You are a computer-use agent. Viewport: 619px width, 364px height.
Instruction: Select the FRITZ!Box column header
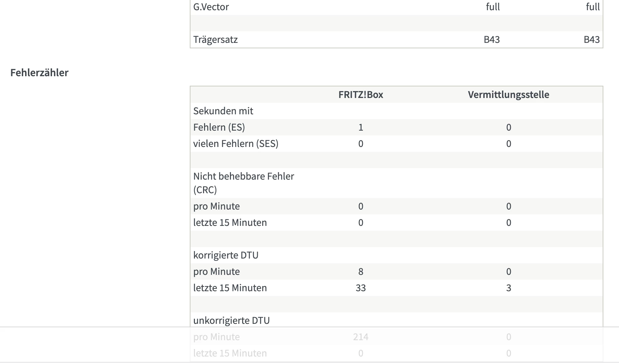point(361,95)
